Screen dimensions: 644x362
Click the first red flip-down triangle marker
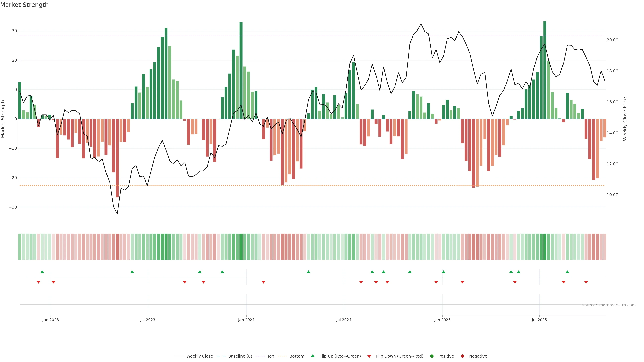(39, 282)
